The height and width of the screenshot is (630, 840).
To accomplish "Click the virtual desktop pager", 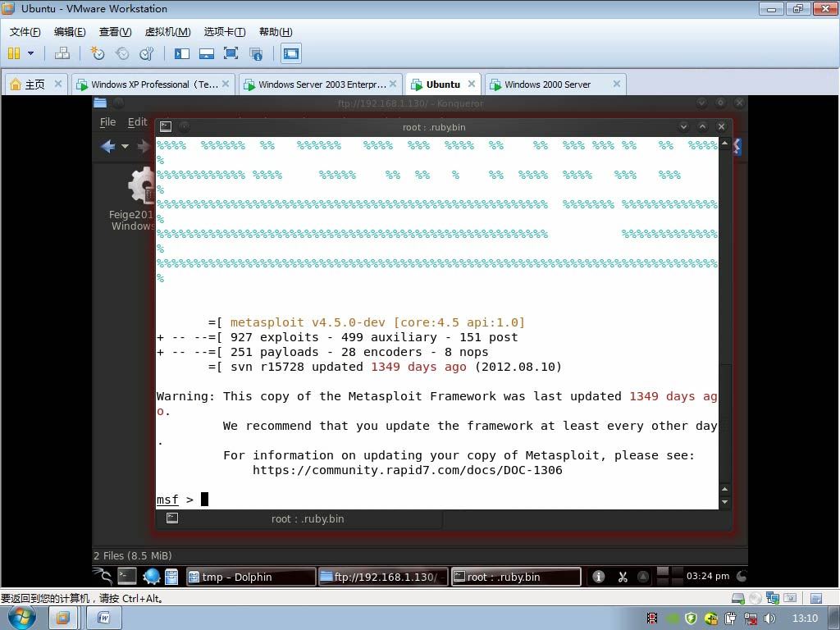I will [669, 577].
